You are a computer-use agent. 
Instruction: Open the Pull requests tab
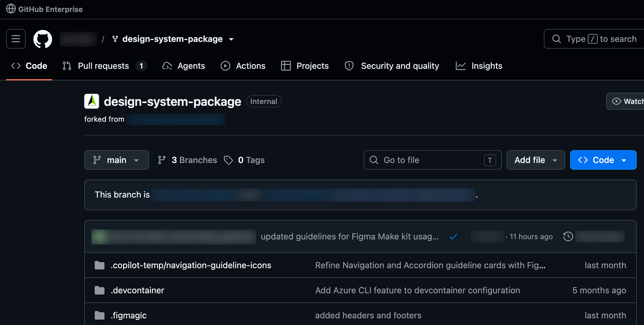105,66
